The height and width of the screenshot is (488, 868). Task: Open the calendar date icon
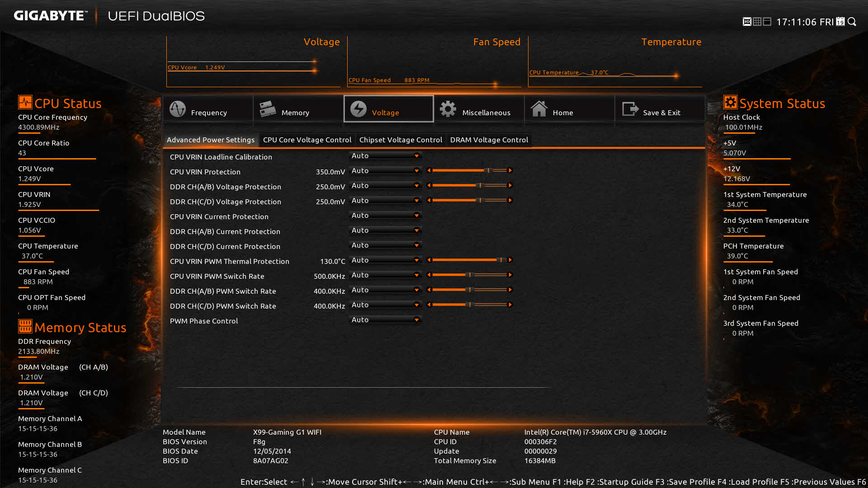point(840,22)
